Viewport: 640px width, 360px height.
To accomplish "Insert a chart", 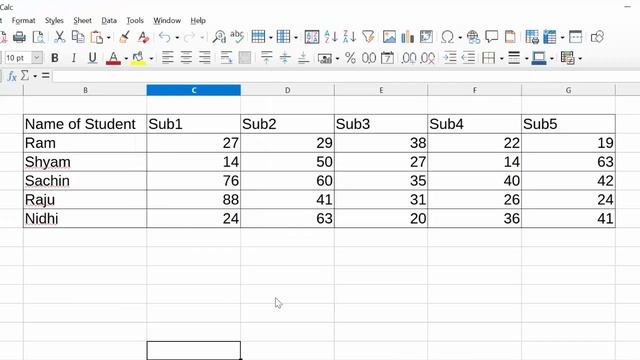I will 408,37.
